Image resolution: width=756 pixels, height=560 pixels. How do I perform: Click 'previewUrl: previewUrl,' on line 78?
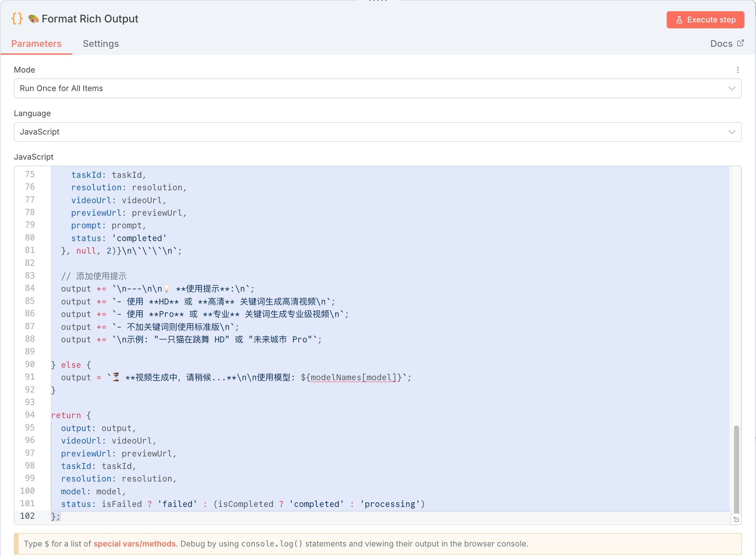[129, 213]
